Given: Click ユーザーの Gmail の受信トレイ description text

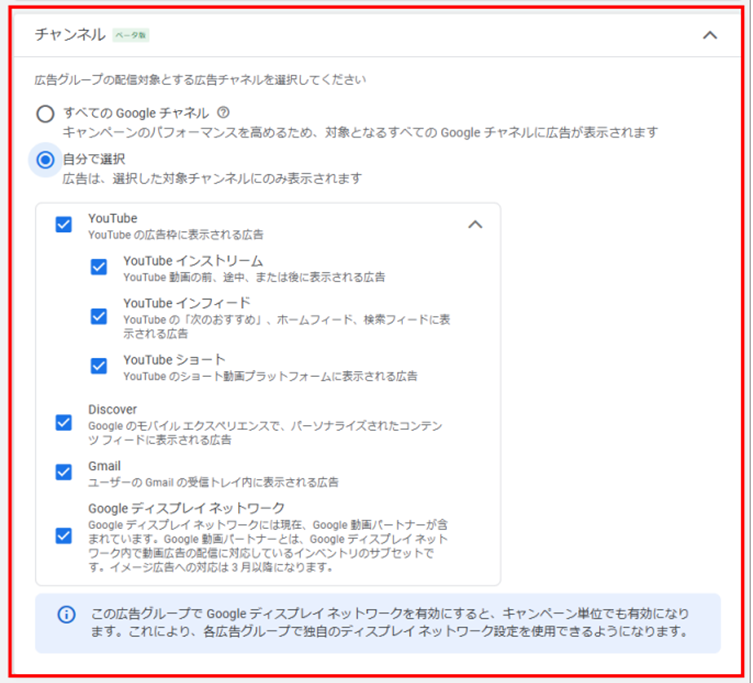Looking at the screenshot, I should (x=213, y=482).
